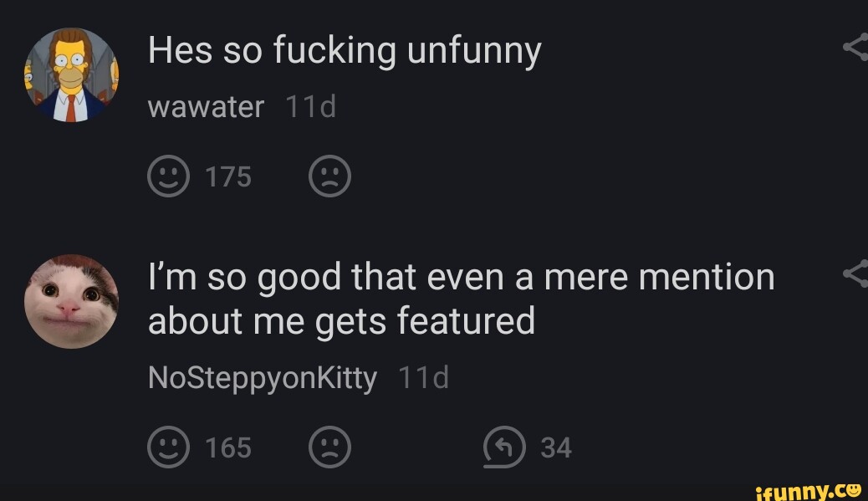
Task: Share wawater's comment via share icon
Action: (x=855, y=49)
